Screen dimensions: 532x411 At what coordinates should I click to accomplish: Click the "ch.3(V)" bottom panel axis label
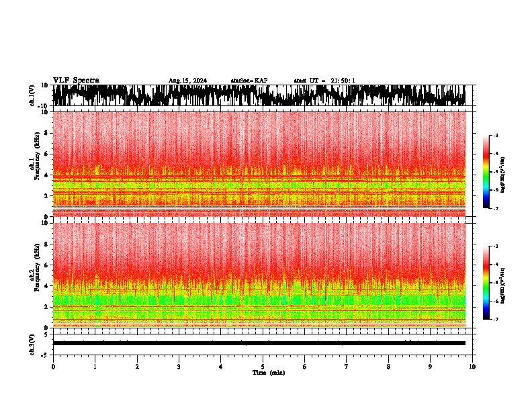32,345
